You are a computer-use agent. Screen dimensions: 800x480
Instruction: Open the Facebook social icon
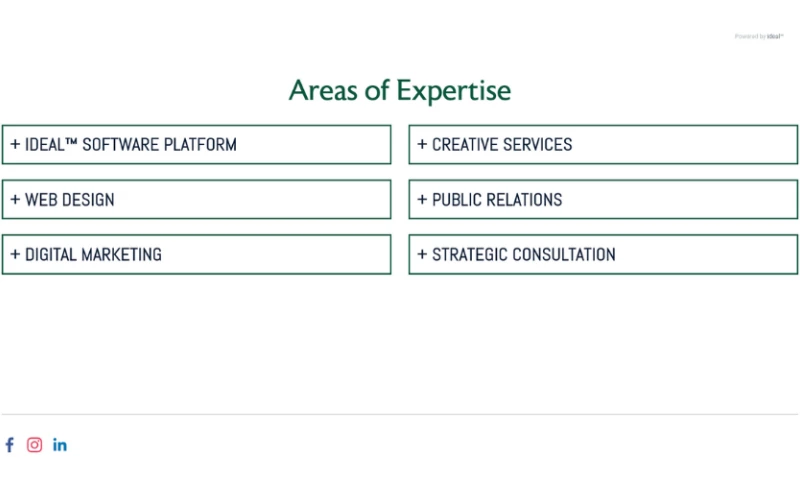pyautogui.click(x=10, y=445)
